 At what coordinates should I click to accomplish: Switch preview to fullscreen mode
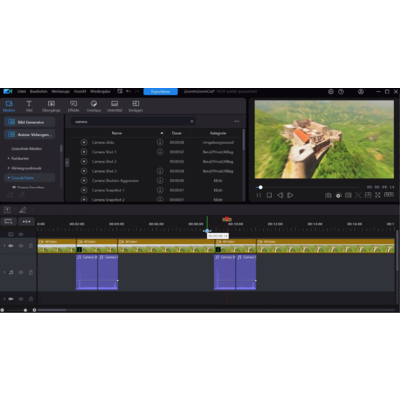378,195
